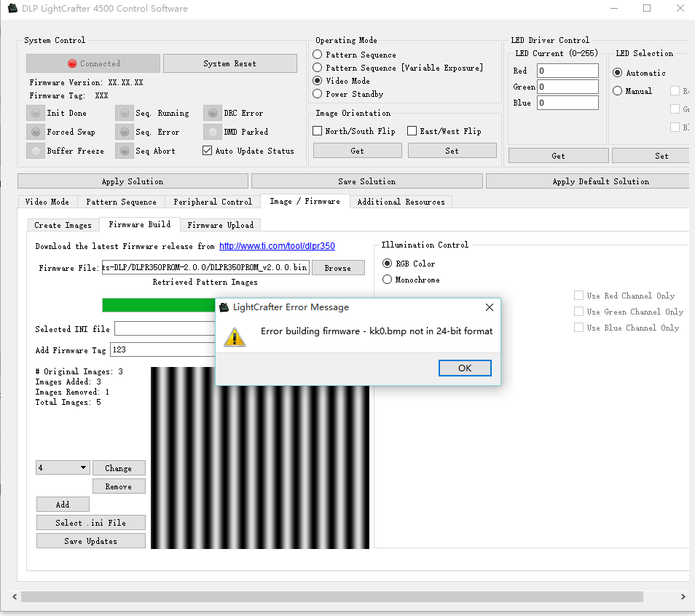Screen dimensions: 695x616
Task: Close the LightCrafter Error Message dialog
Action: [490, 307]
